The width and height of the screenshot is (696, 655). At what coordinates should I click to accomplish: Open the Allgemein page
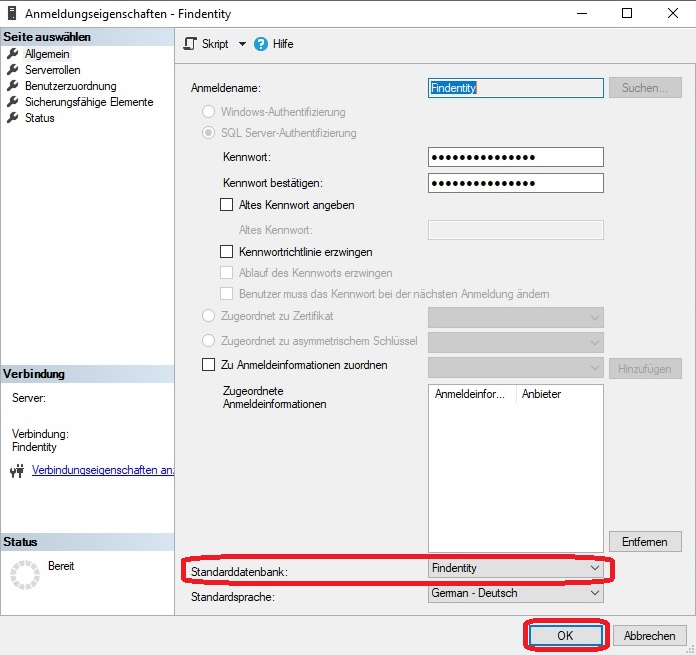[47, 54]
